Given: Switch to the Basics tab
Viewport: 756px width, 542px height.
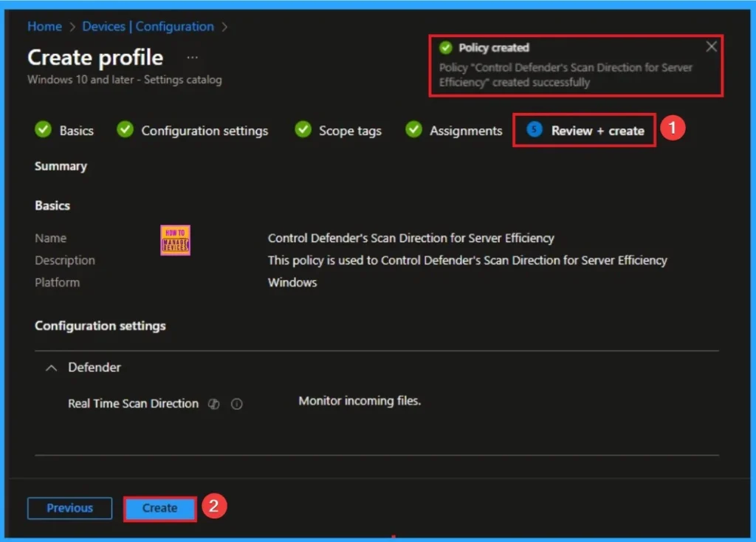Looking at the screenshot, I should [75, 130].
